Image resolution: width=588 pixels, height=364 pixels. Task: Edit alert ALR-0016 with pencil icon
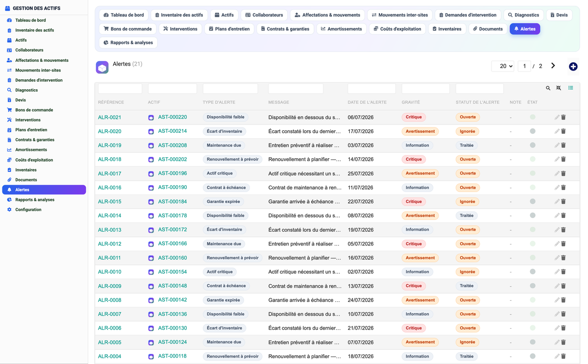(x=557, y=188)
